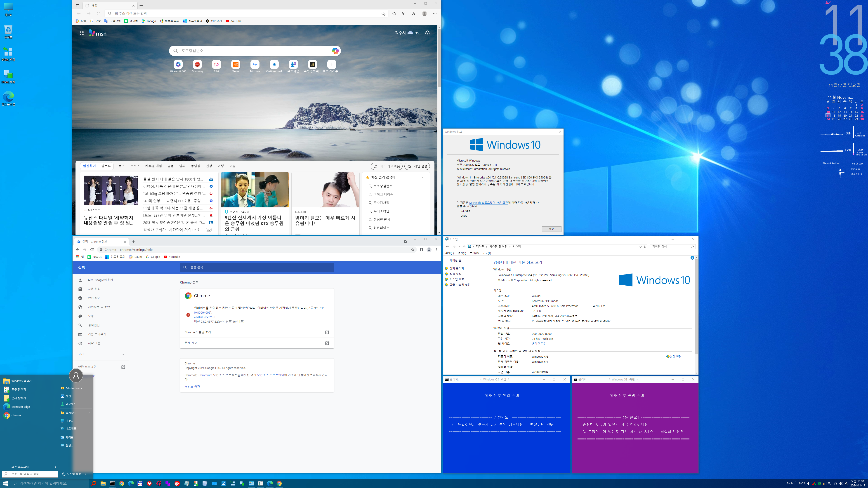The image size is (868, 488).
Task: Switch to 팔로우 tab in MSN feed
Action: [106, 166]
